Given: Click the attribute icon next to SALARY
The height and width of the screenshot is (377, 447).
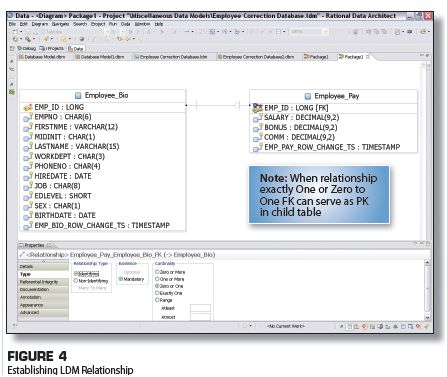Looking at the screenshot, I should (257, 118).
